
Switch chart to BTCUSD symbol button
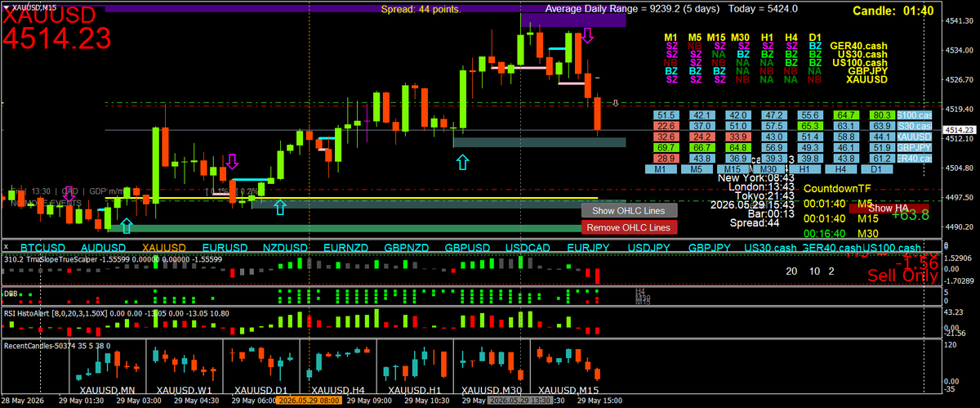point(42,247)
